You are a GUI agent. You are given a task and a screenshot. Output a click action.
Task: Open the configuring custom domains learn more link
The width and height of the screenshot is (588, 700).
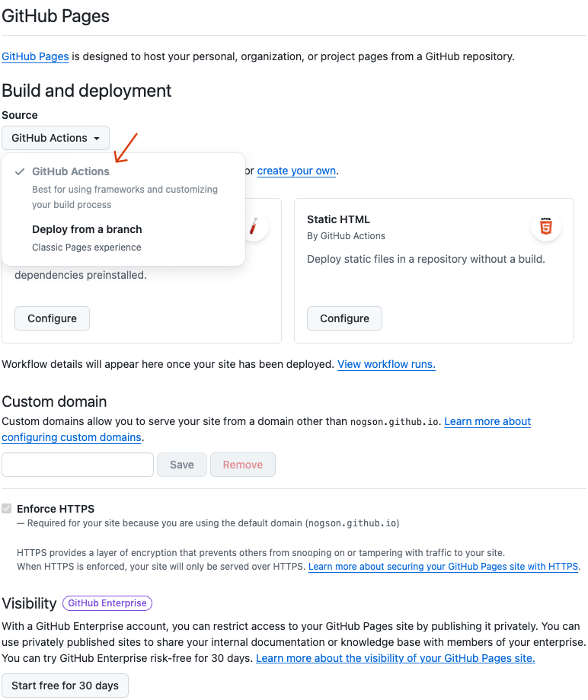click(x=72, y=437)
